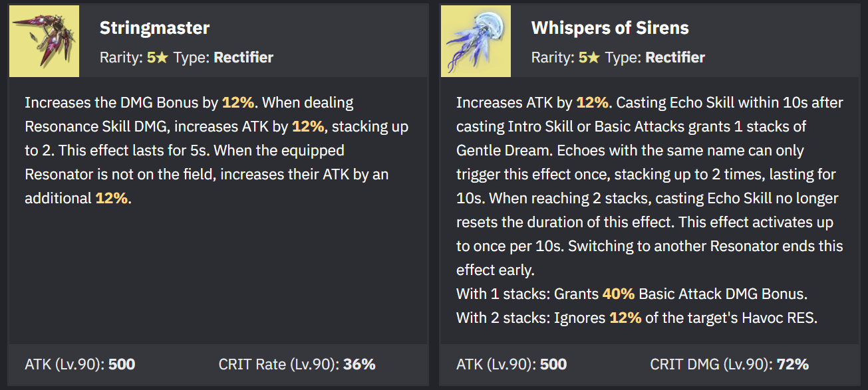Open the Whispers of Sirens title
Image resolution: width=868 pixels, height=390 pixels.
coord(610,28)
